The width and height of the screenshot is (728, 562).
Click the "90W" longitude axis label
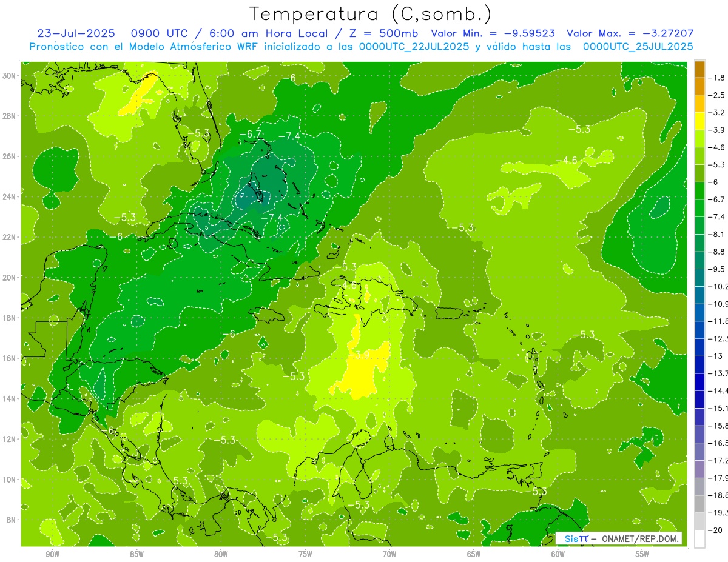tap(52, 554)
